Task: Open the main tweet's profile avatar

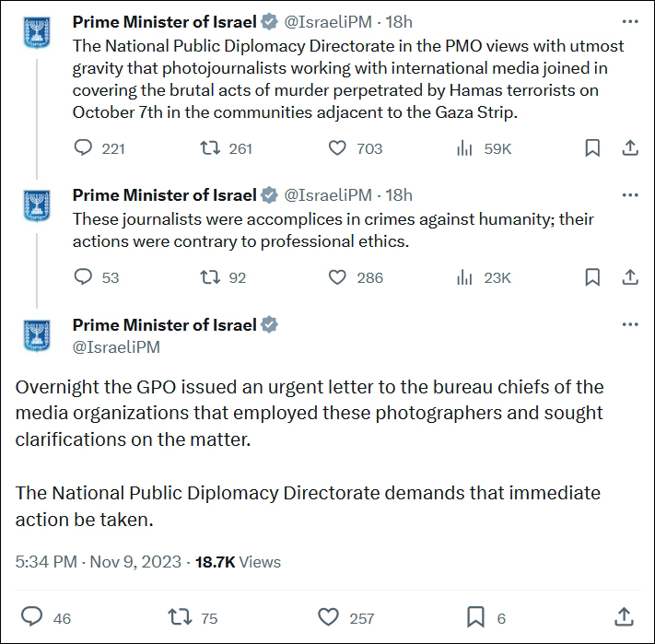Action: click(35, 335)
